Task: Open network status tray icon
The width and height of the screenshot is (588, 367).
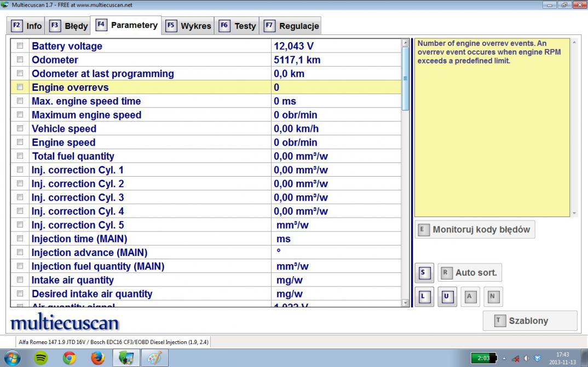Action: tap(516, 358)
